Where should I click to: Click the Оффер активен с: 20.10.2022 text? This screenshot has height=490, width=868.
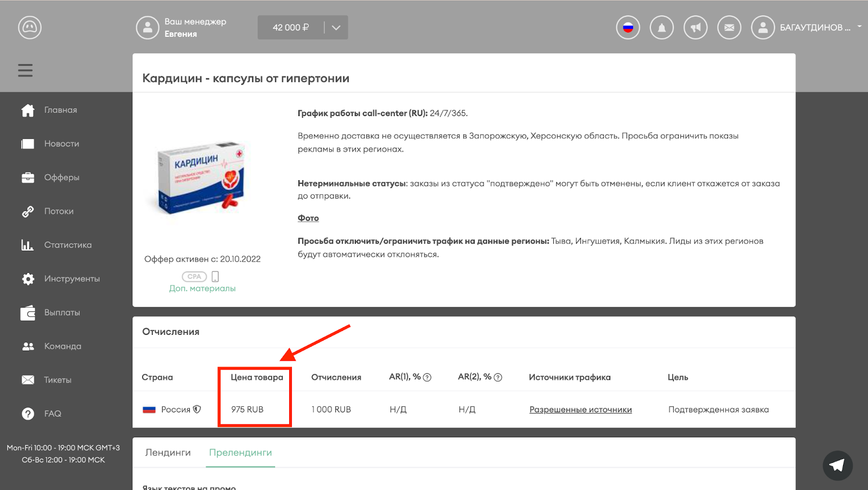pos(202,259)
